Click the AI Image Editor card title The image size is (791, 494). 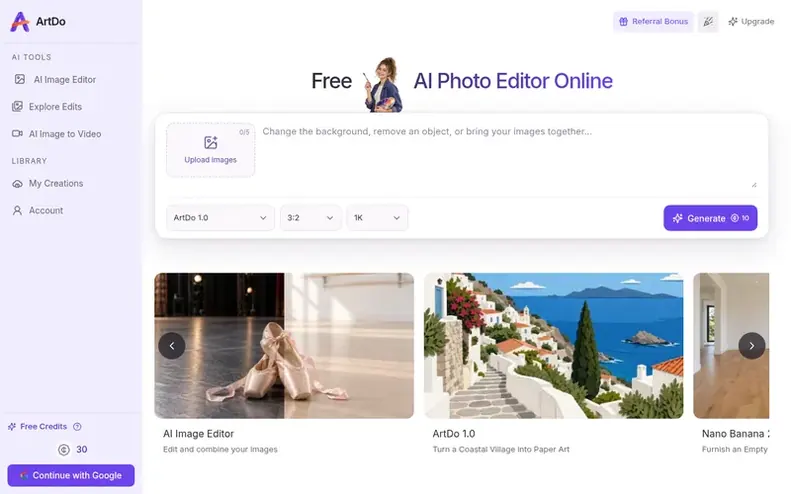click(198, 433)
